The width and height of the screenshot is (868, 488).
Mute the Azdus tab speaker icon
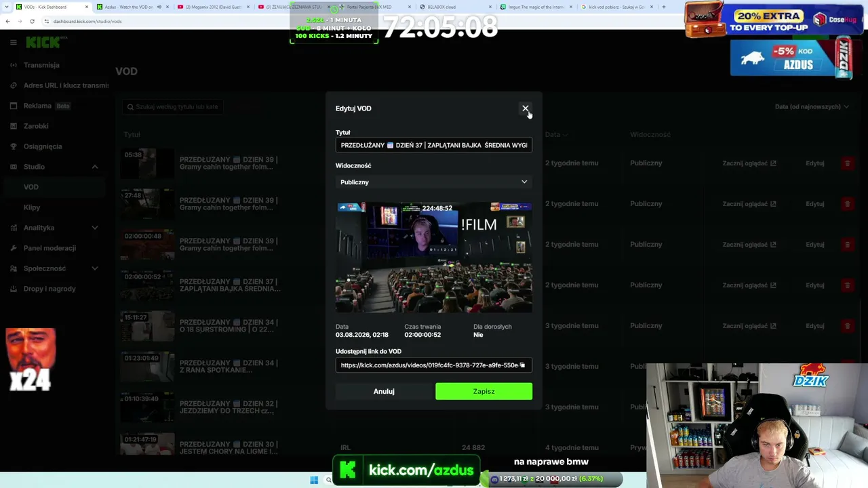coord(159,7)
